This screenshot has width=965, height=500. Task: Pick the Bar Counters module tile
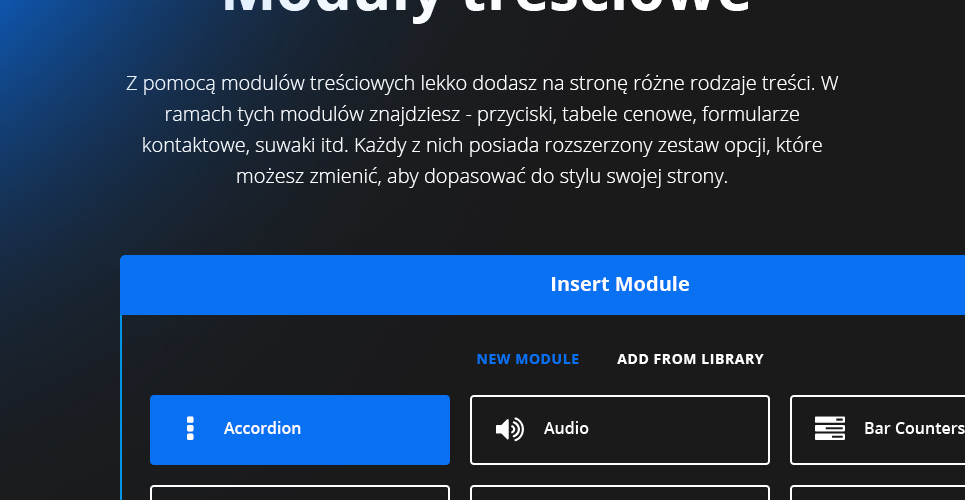[x=878, y=430]
